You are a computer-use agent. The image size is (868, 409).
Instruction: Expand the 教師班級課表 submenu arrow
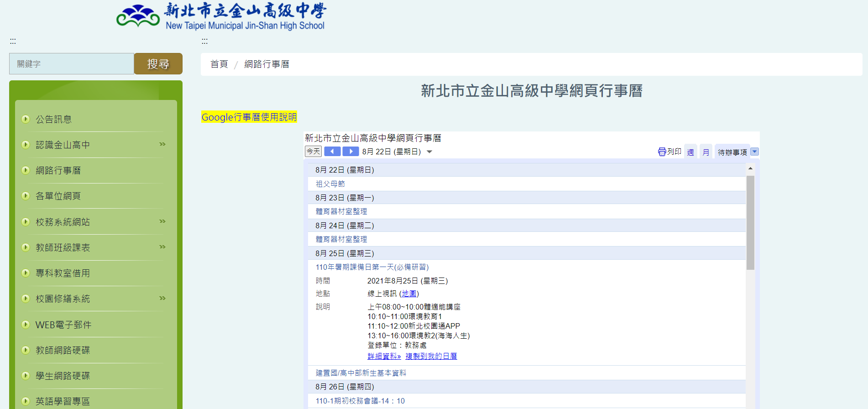point(162,247)
